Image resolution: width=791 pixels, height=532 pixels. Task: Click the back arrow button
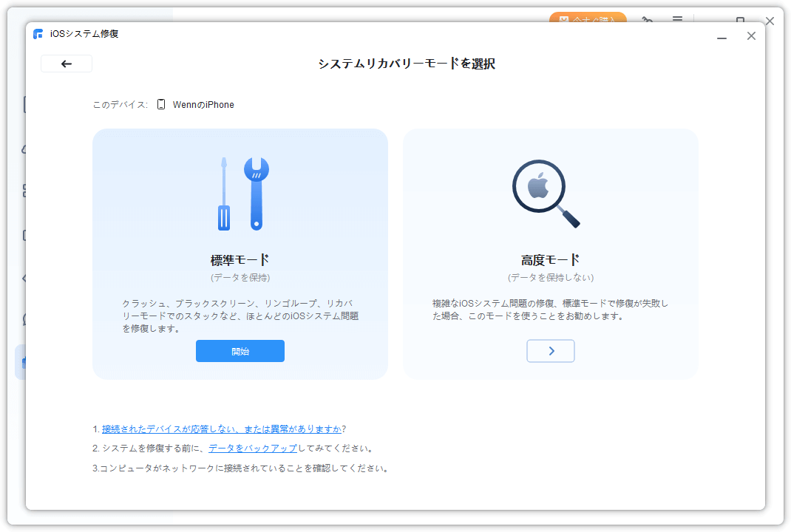67,64
